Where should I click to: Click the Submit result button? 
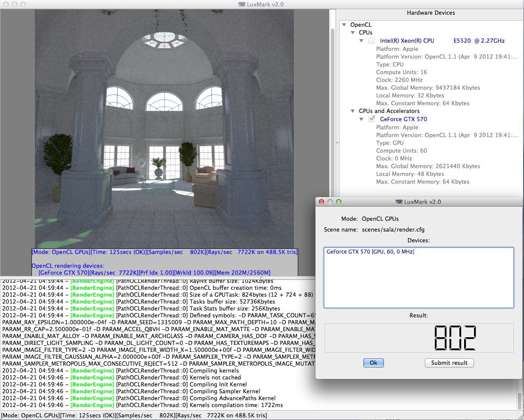[x=449, y=363]
